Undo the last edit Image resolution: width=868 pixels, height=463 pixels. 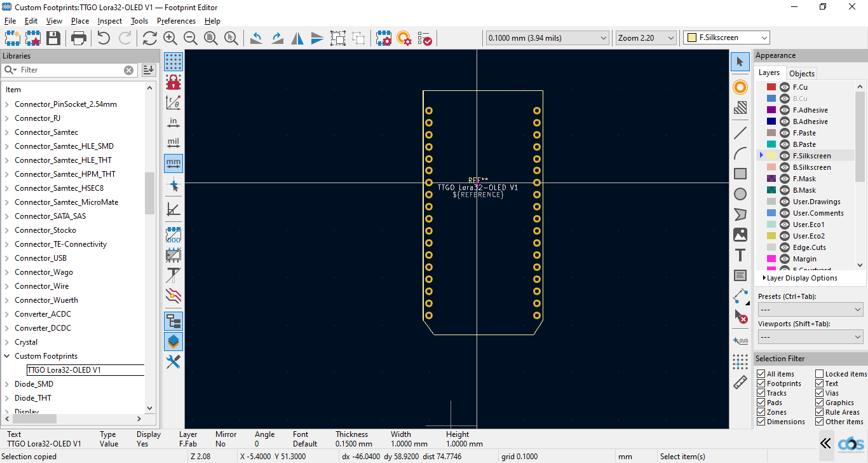(104, 38)
